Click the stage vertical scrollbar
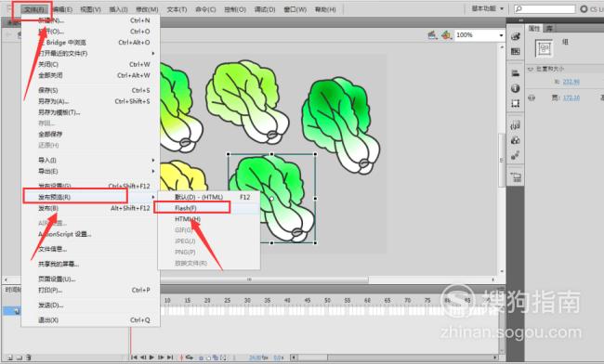Image resolution: width=604 pixels, height=364 pixels. 502,160
